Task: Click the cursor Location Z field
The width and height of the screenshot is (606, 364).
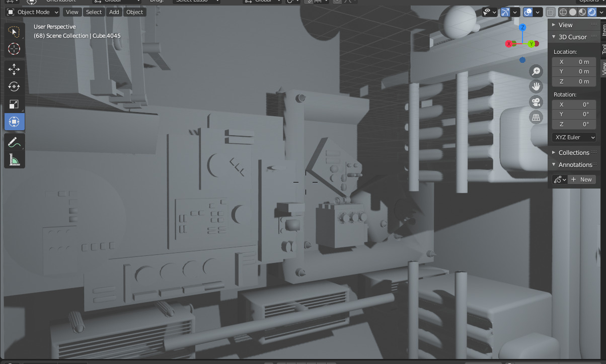Action: coord(574,81)
